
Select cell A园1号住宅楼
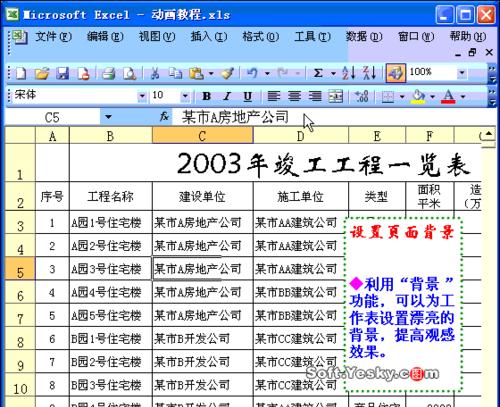pos(111,222)
